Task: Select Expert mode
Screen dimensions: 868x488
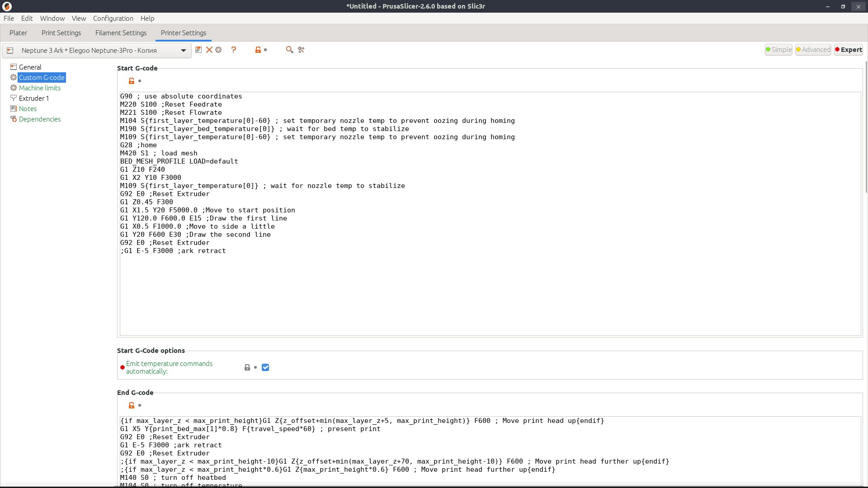Action: [849, 50]
